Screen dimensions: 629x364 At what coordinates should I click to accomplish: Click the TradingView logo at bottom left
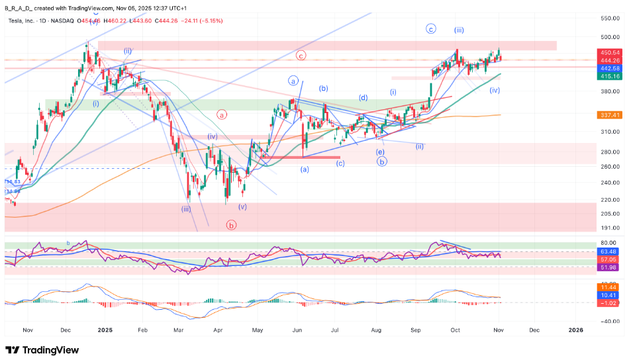coord(41,349)
